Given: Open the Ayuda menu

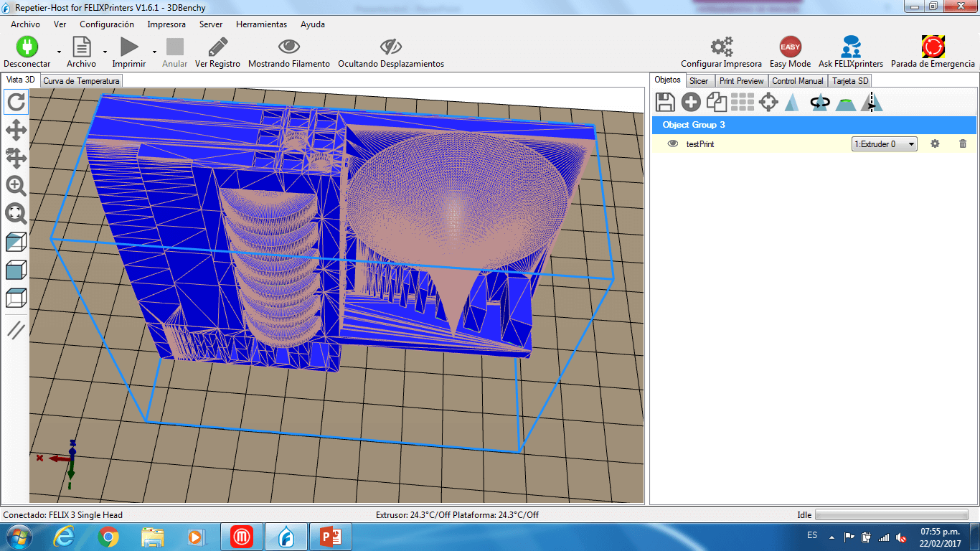Looking at the screenshot, I should (x=313, y=24).
